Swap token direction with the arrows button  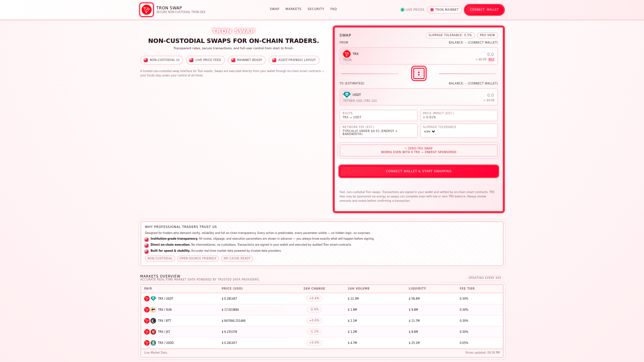point(419,73)
